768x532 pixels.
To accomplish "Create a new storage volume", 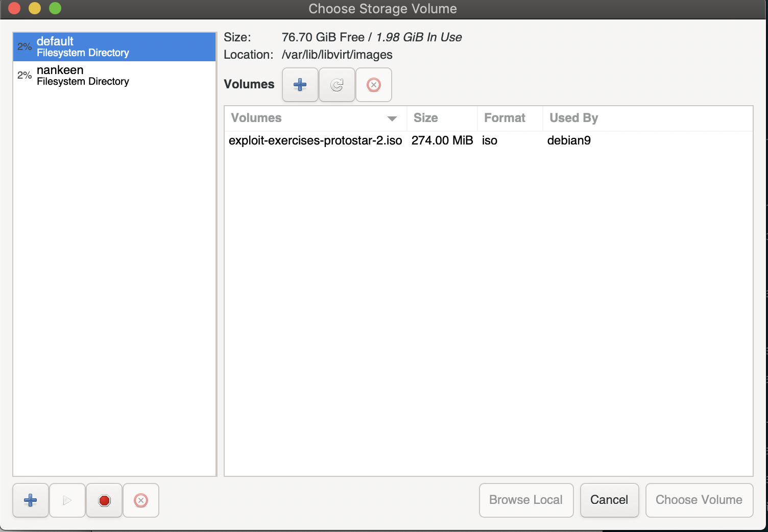I will coord(300,85).
